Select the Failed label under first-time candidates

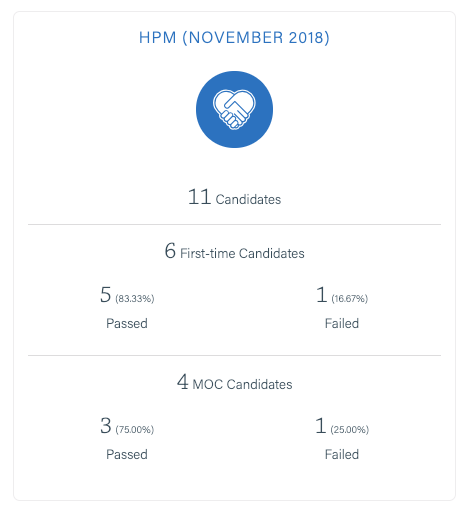tap(342, 323)
